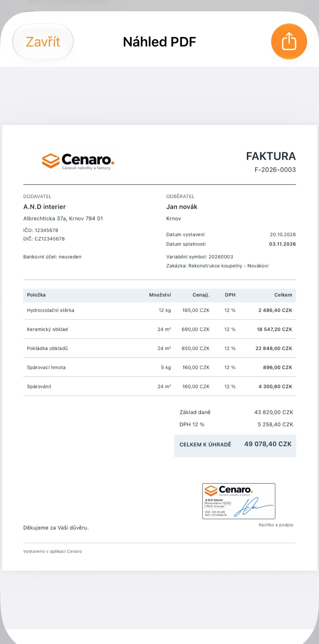
Task: Click the Množství column header
Action: [160, 295]
